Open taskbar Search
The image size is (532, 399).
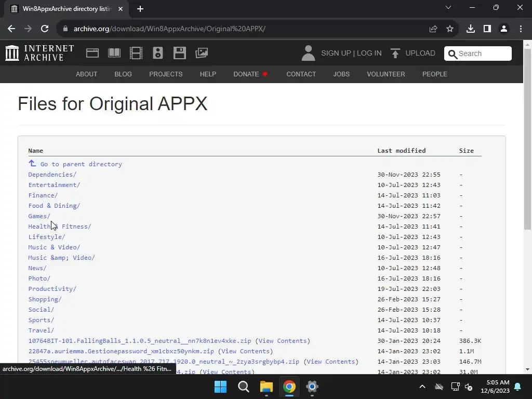click(x=244, y=387)
